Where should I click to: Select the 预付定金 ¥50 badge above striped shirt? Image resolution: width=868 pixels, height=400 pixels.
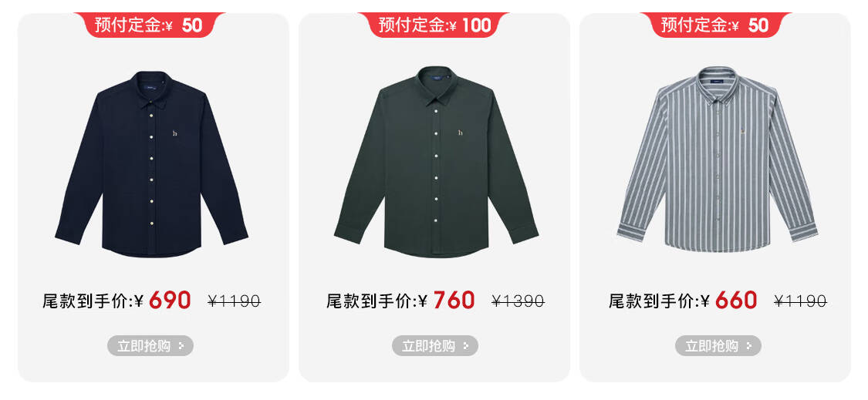[x=716, y=25]
